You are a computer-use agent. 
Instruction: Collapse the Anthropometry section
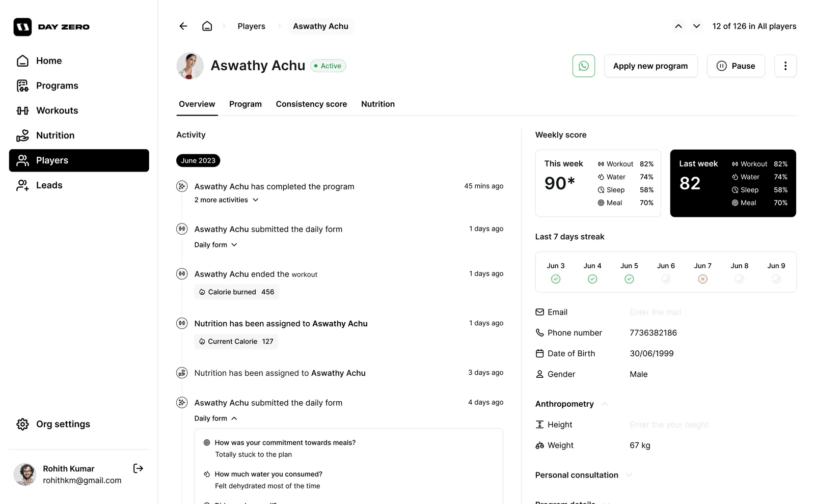[605, 404]
